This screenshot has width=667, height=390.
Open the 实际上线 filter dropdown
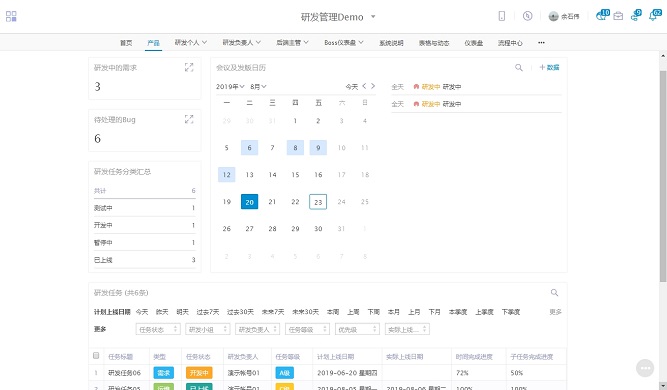[407, 329]
